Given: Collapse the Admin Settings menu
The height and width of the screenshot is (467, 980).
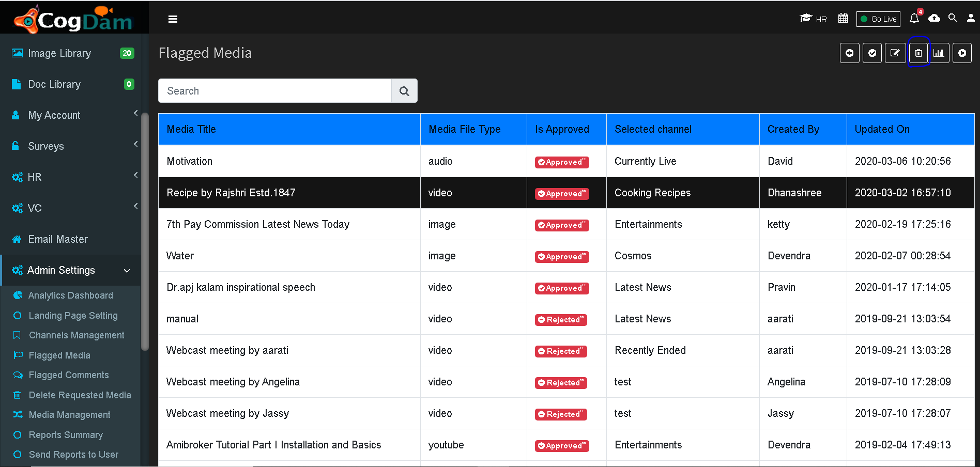Looking at the screenshot, I should point(70,270).
